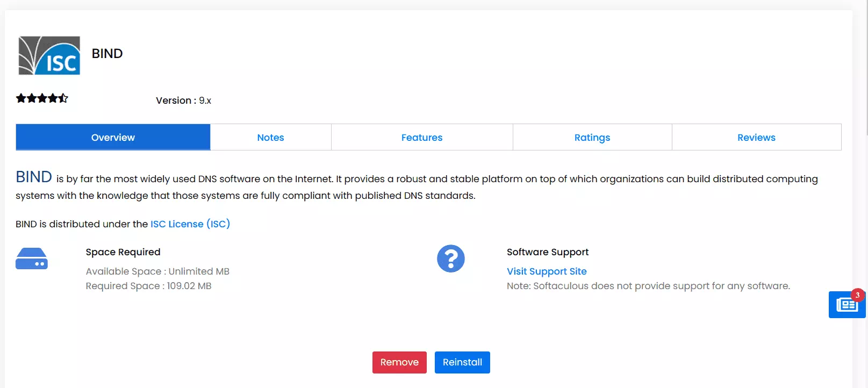Click the blue Reinstall button
The width and height of the screenshot is (868, 388).
click(462, 362)
